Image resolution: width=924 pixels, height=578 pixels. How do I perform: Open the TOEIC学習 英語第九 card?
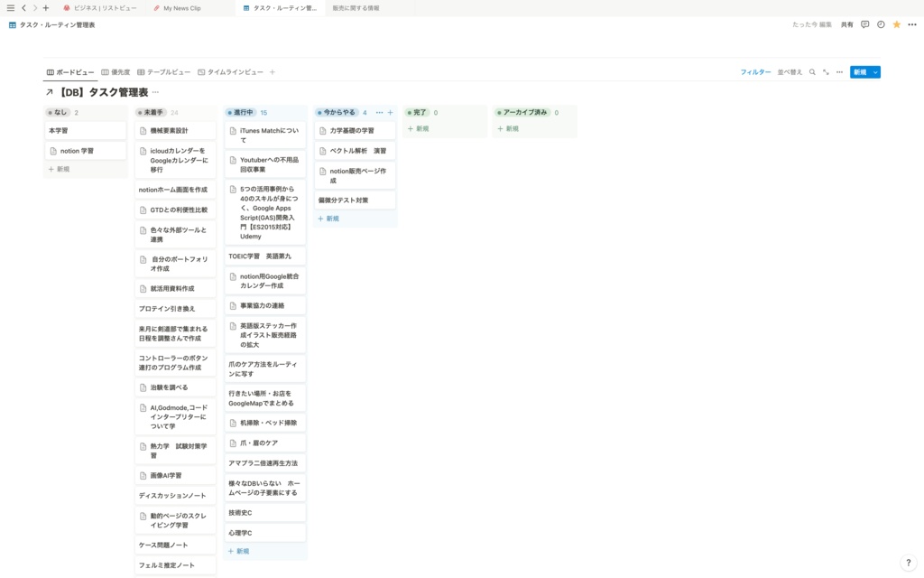265,256
